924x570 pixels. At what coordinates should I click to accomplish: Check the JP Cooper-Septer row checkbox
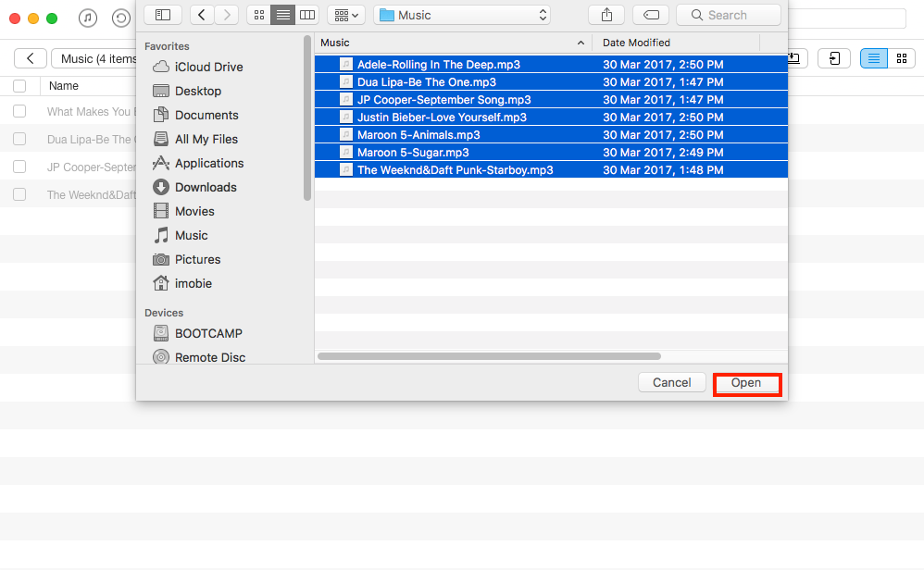point(19,167)
